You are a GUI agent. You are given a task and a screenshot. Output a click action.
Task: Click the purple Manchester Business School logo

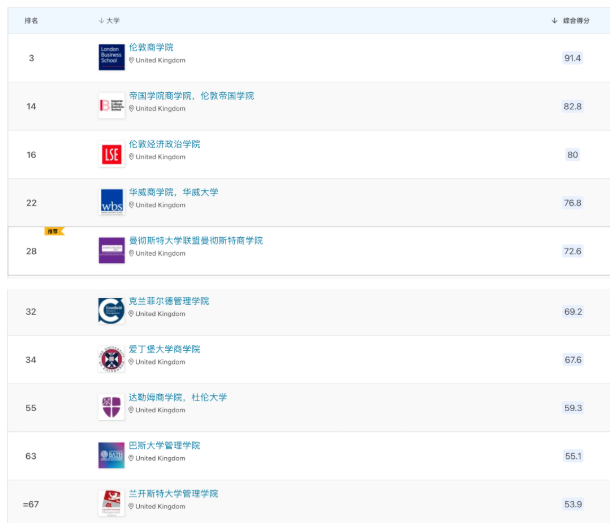(x=112, y=250)
